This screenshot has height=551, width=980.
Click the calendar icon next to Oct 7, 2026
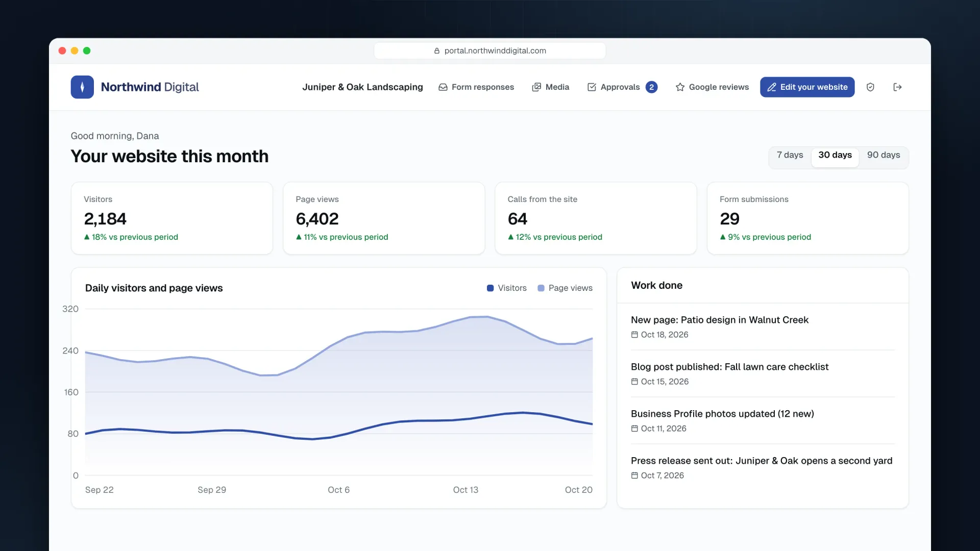(x=634, y=475)
